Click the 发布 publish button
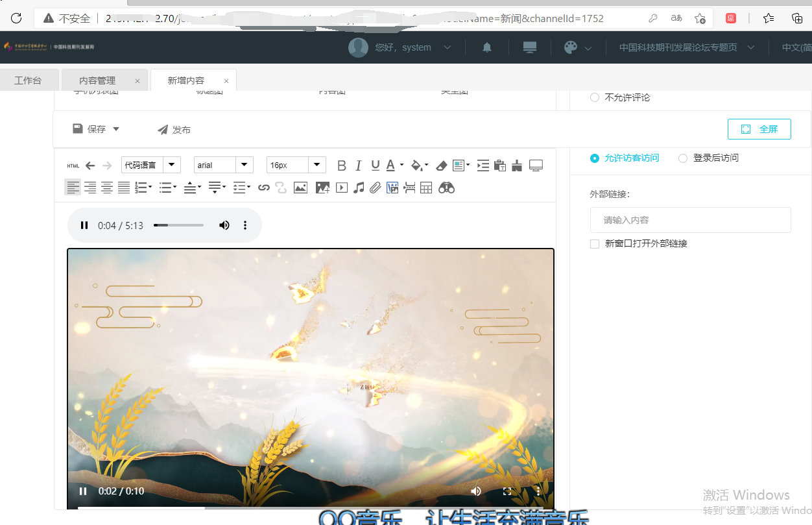 pos(174,130)
